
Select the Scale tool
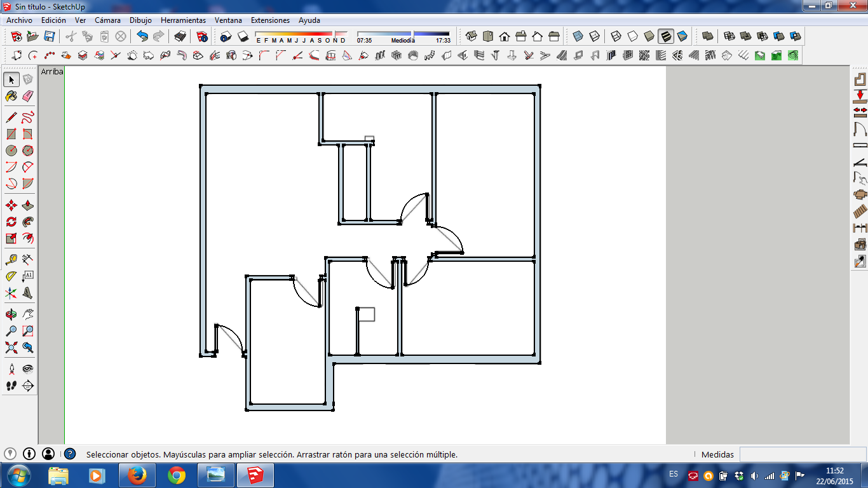pyautogui.click(x=11, y=238)
